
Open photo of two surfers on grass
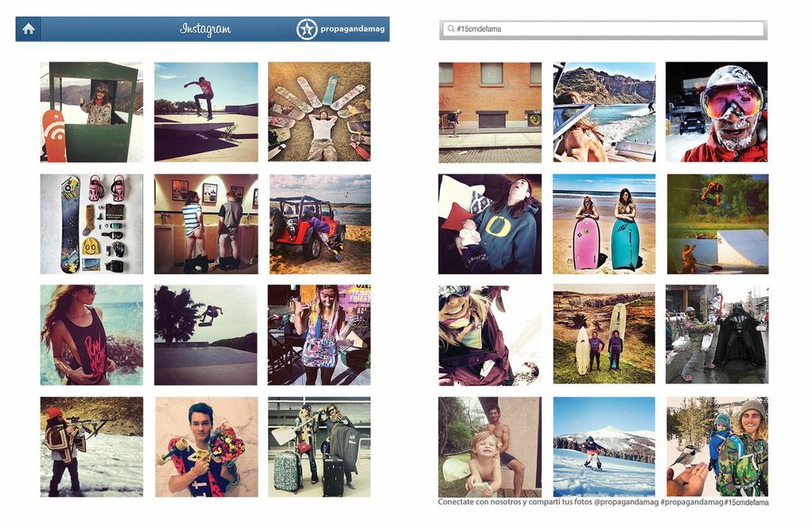point(604,334)
